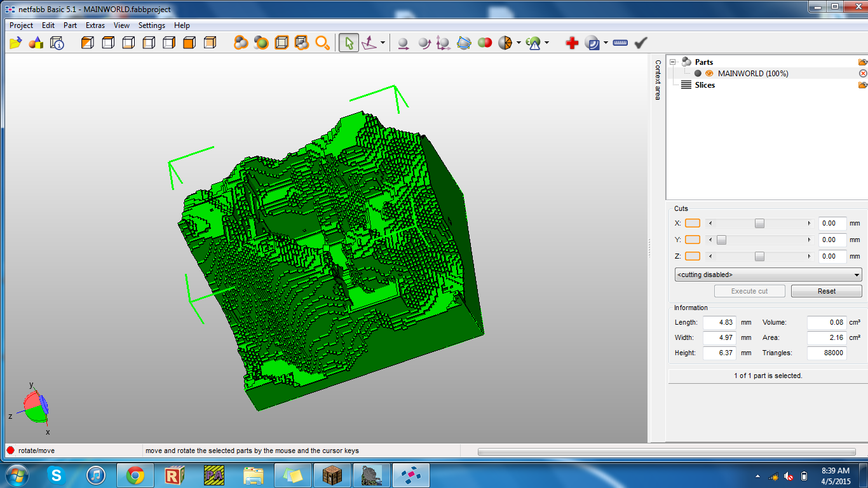Click the part analysis warning-triangle icon

point(533,43)
